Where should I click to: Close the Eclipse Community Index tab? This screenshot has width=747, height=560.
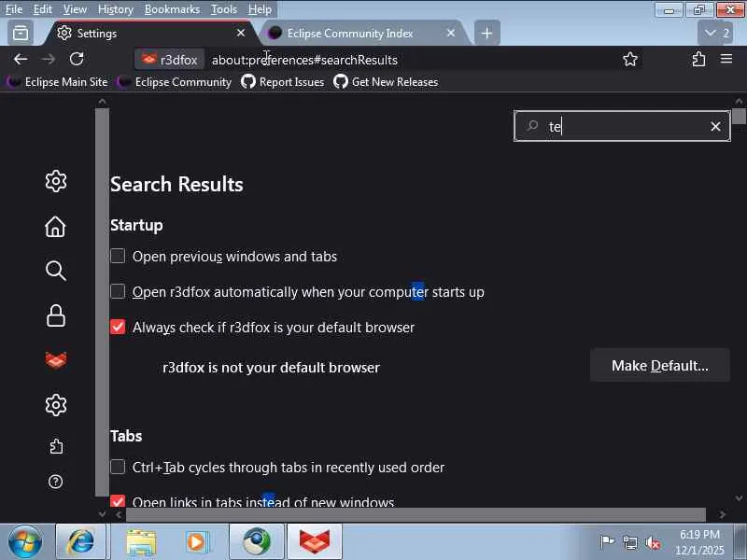click(x=450, y=33)
